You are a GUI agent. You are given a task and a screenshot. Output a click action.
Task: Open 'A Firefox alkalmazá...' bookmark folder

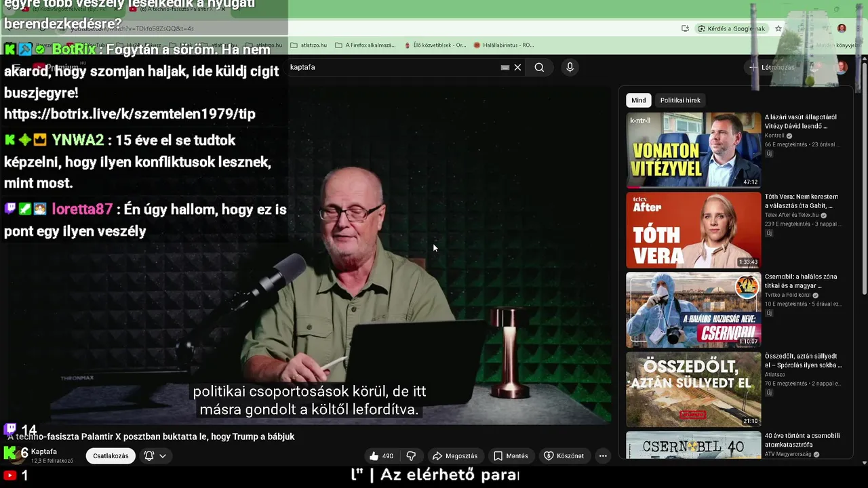[366, 45]
